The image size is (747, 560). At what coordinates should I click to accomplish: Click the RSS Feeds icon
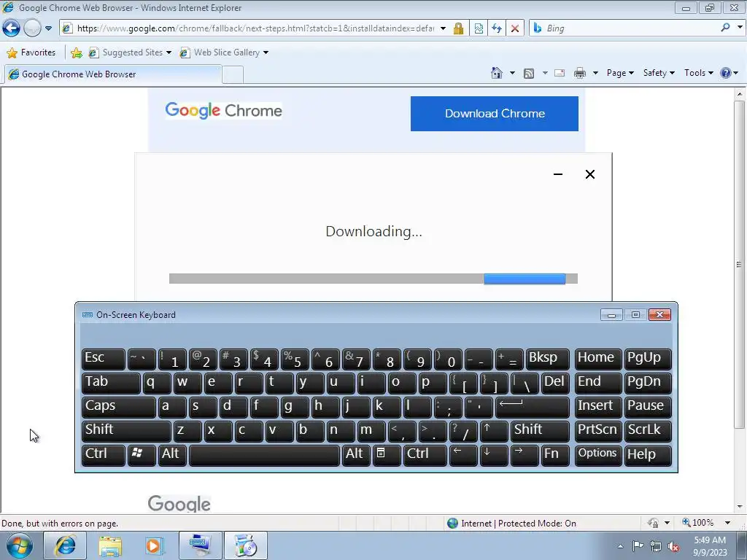529,74
